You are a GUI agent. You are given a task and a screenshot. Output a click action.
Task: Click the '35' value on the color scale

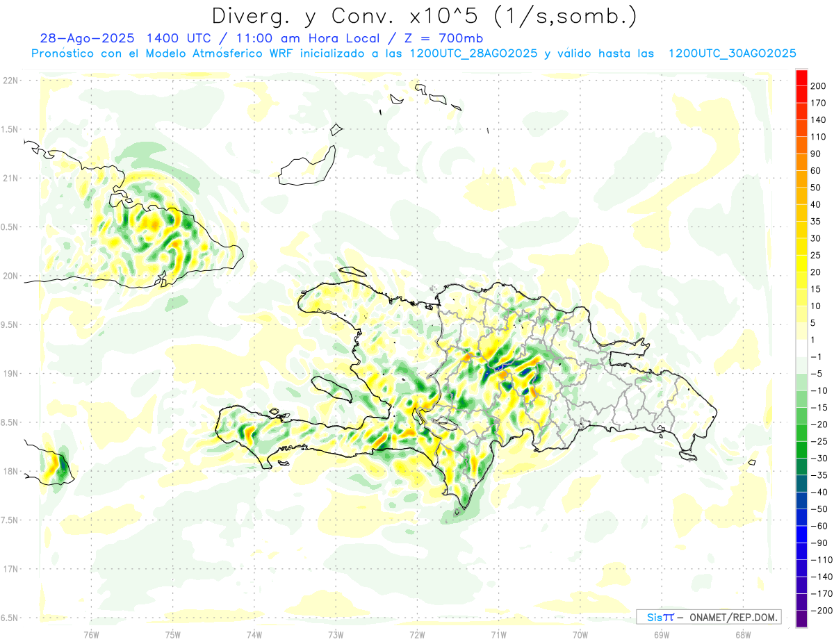(816, 221)
